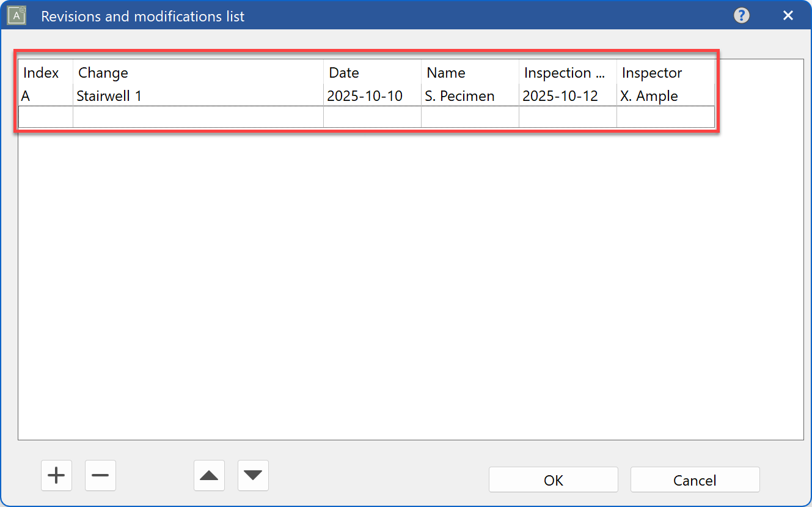Click the application icon in the title bar
Image resolution: width=812 pixels, height=507 pixels.
coord(16,15)
